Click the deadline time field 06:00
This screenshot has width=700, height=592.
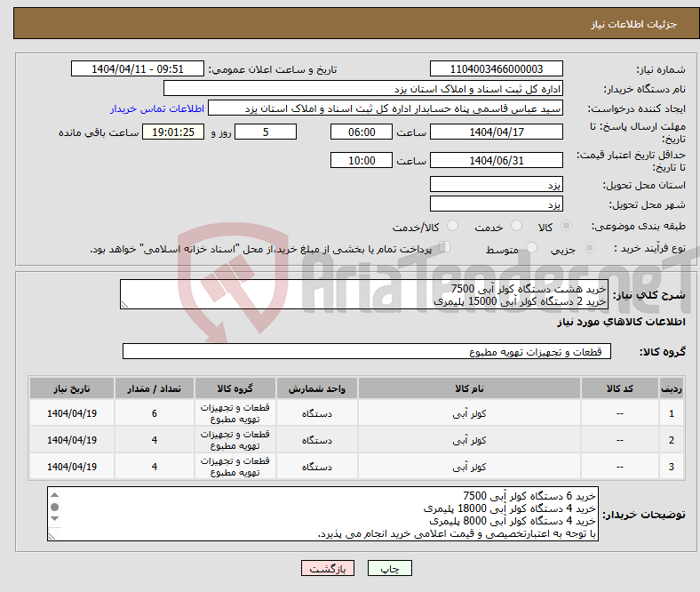coord(362,132)
